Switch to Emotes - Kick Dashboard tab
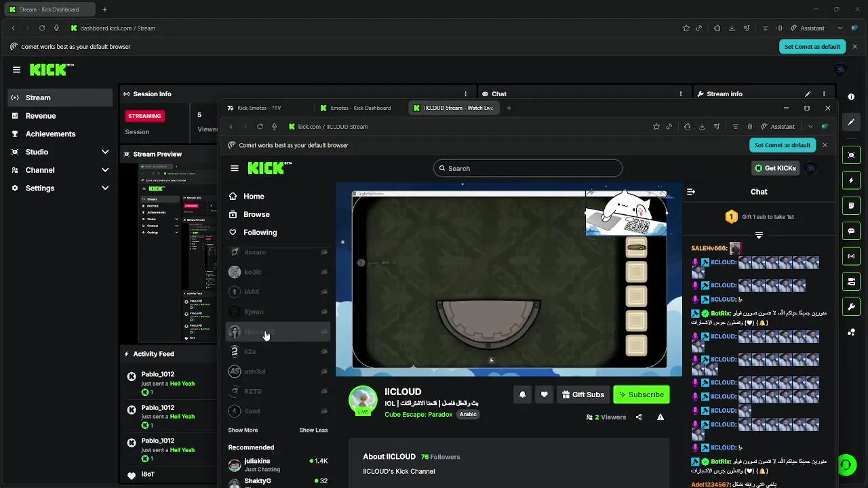 tap(357, 108)
